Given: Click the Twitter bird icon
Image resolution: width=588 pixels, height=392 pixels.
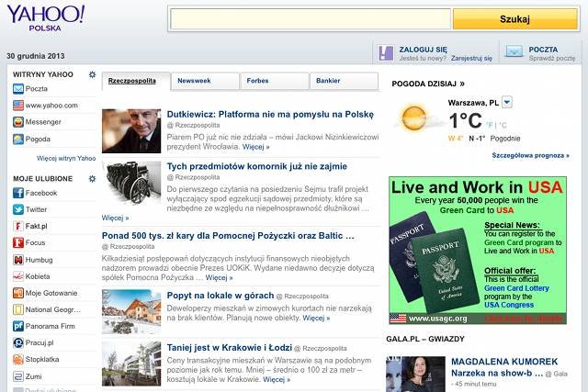Looking at the screenshot, I should pyautogui.click(x=18, y=209).
